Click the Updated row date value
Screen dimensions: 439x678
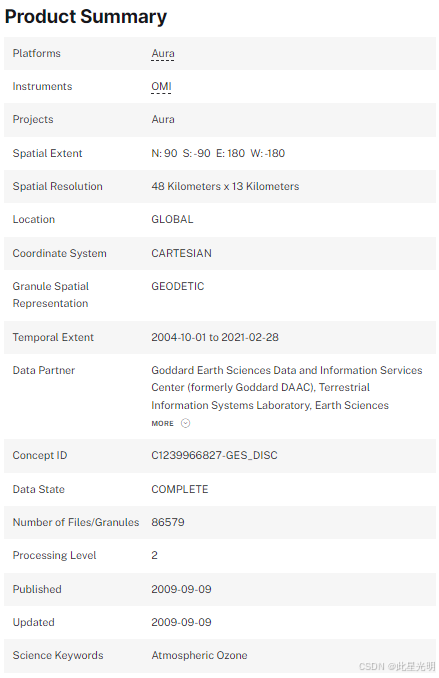[181, 622]
